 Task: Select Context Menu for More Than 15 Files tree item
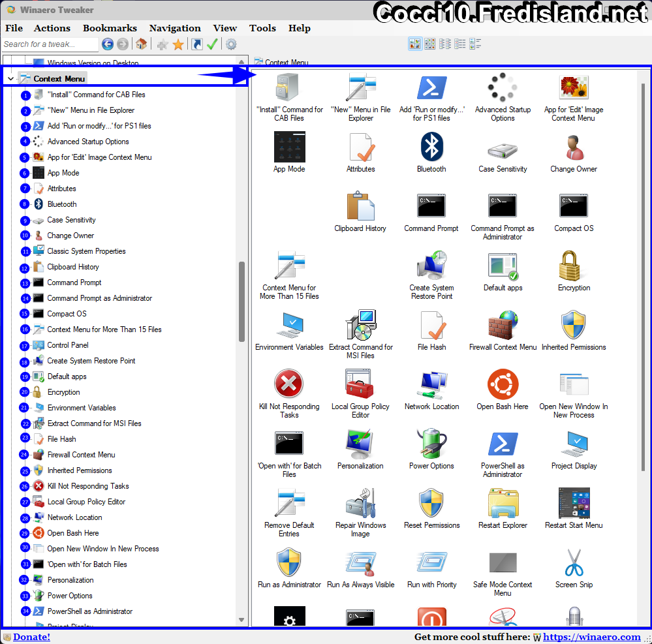pos(104,330)
